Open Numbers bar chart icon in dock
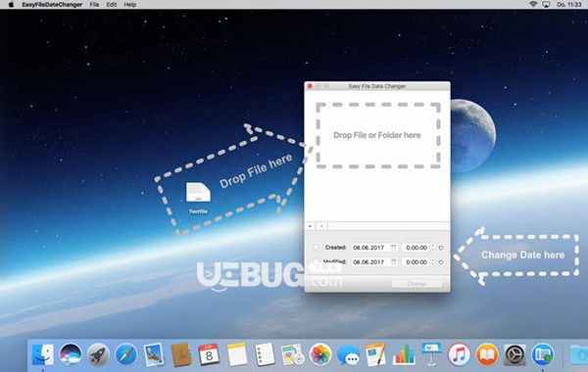 click(404, 354)
